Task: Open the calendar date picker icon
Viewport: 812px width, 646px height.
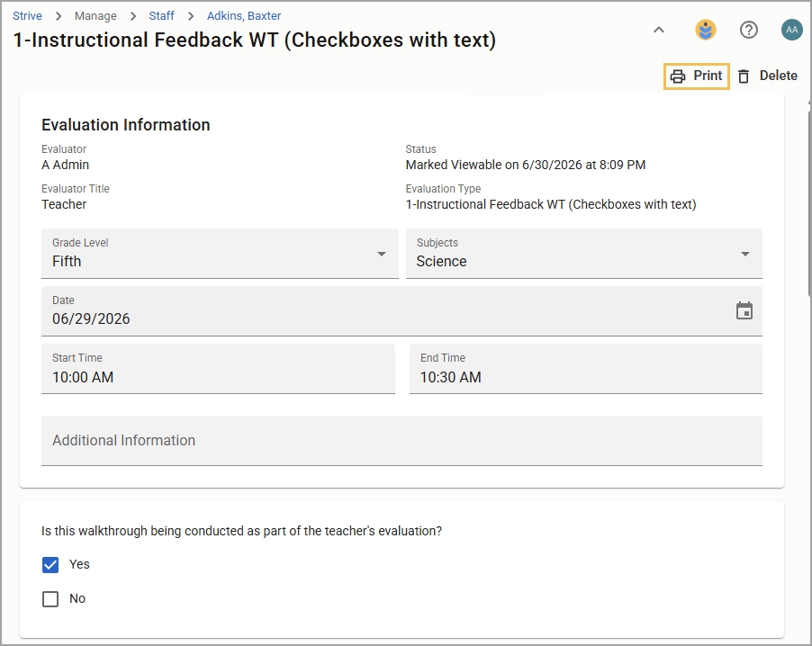Action: [x=744, y=311]
